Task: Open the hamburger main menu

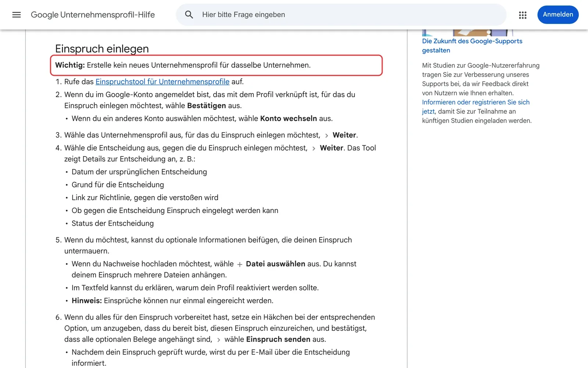Action: [x=17, y=15]
